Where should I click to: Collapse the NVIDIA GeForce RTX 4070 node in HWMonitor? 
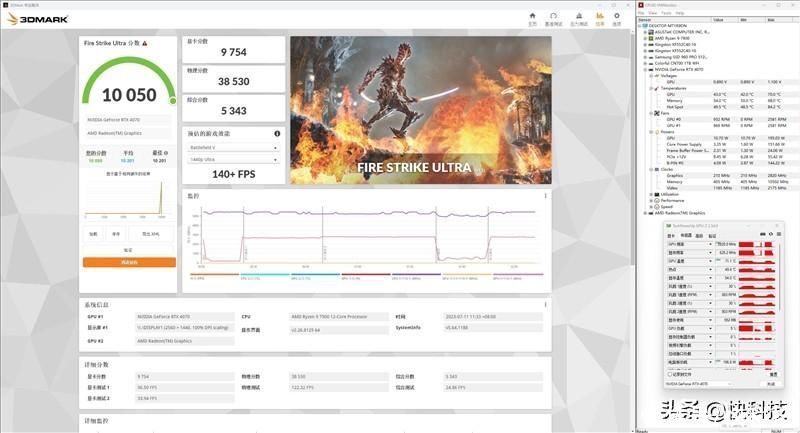[645, 69]
